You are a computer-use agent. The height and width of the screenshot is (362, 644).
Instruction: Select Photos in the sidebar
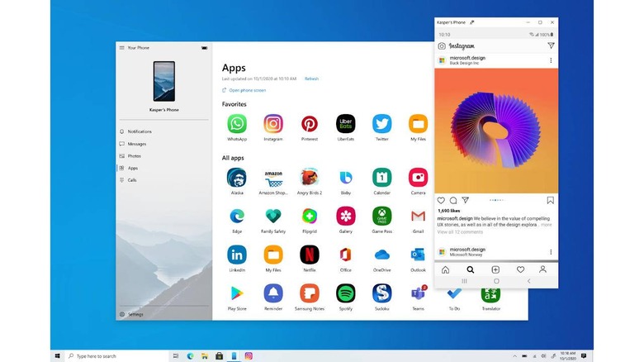(134, 155)
